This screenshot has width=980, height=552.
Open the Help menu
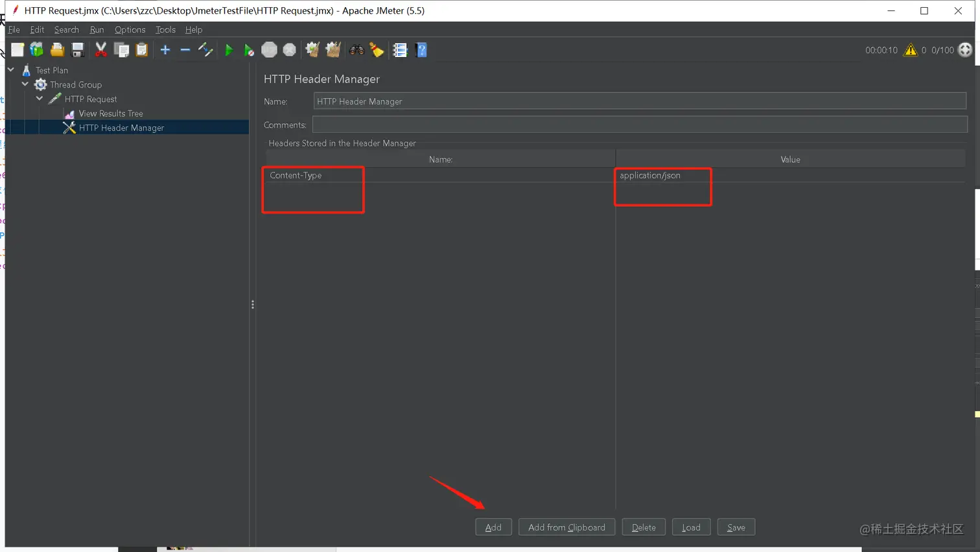tap(194, 30)
